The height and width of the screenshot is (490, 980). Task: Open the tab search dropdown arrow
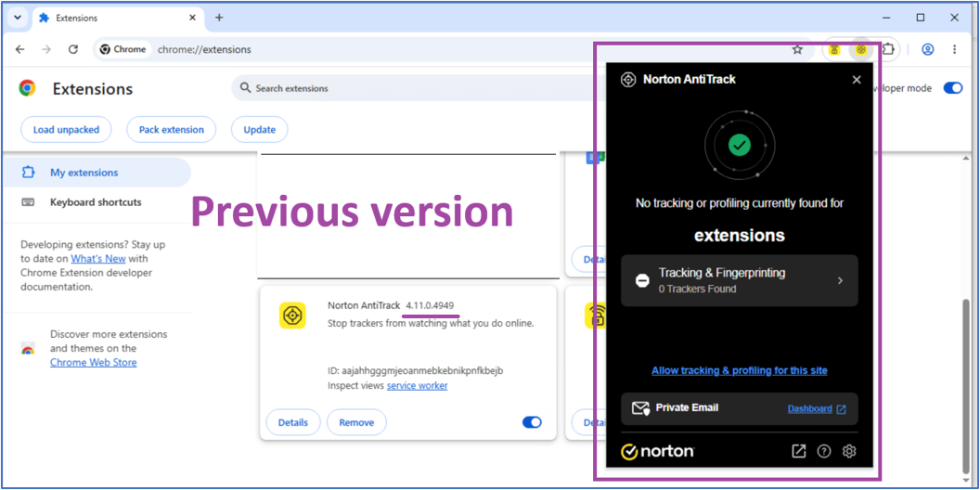17,18
